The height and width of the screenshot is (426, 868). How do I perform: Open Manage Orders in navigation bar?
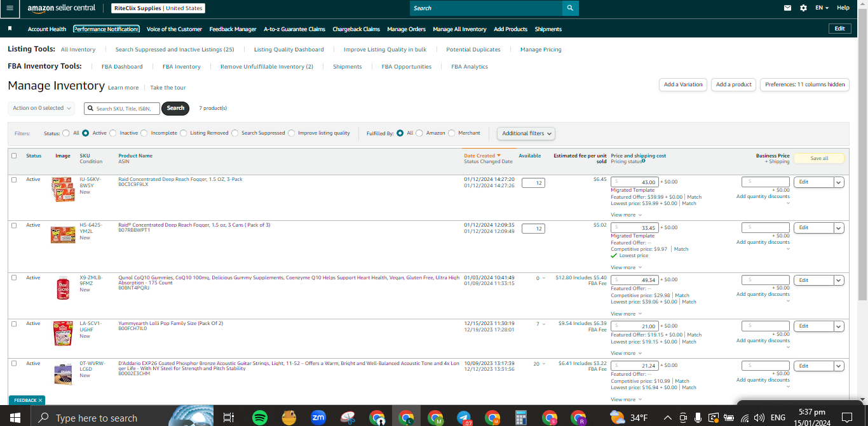[x=406, y=29]
